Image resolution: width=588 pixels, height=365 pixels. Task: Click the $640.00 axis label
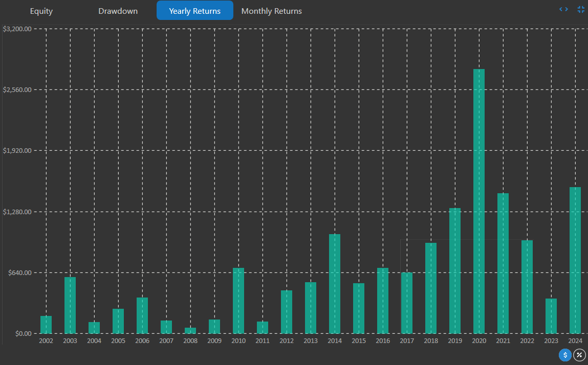20,272
